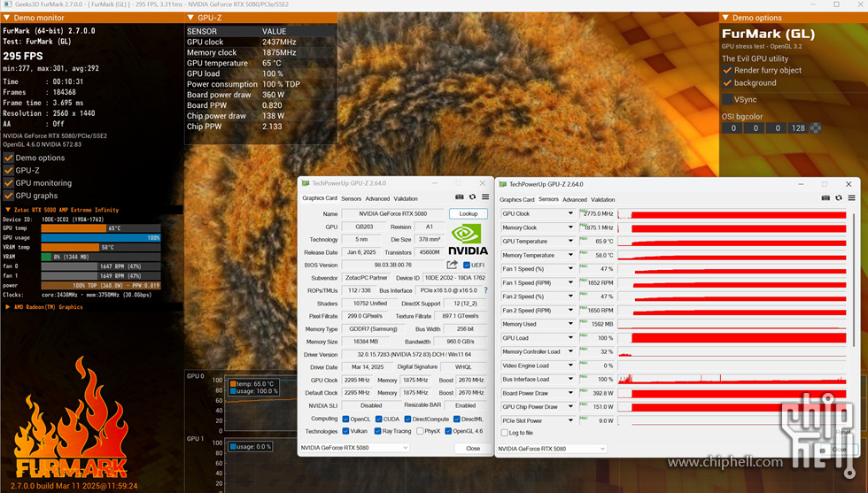The image size is (868, 493).
Task: Open the GPU Temperature sensor dropdown
Action: pos(570,242)
